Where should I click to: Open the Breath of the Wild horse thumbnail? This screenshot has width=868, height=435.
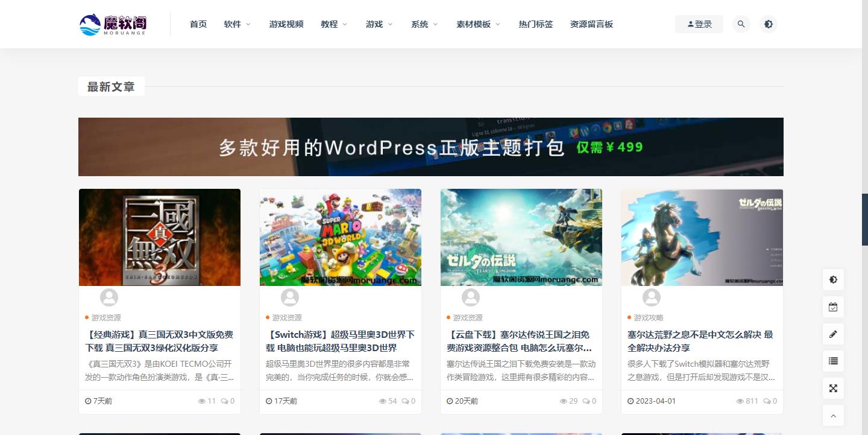click(702, 237)
